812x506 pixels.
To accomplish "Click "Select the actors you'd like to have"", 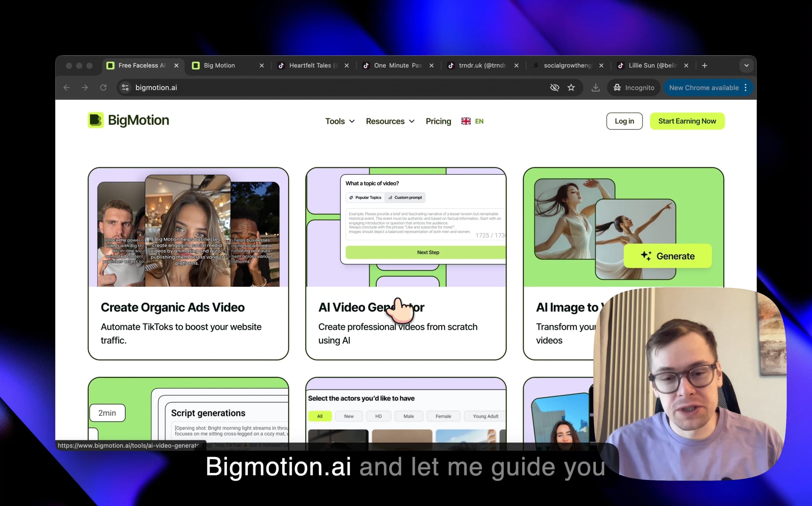I will (361, 398).
